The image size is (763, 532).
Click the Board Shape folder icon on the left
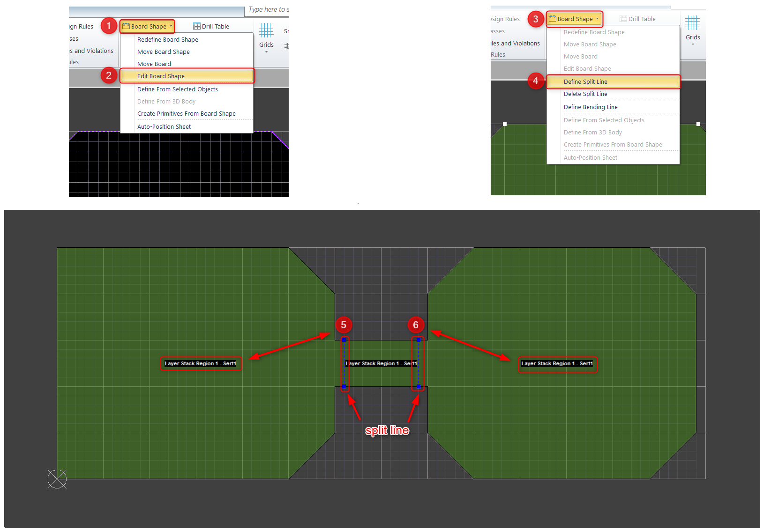pyautogui.click(x=127, y=26)
